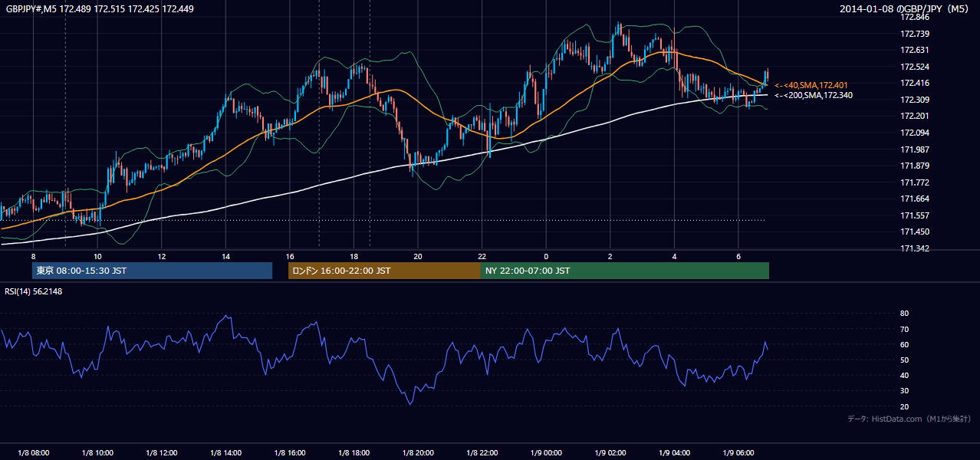Screen dimensions: 980x460
Task: Click the 1/8 10:00 bottom time label
Action: 97,453
